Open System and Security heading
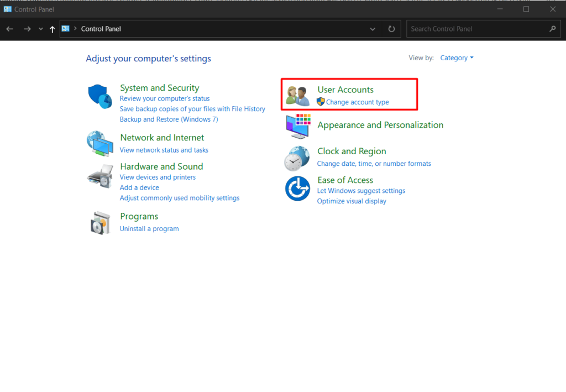 pyautogui.click(x=160, y=88)
